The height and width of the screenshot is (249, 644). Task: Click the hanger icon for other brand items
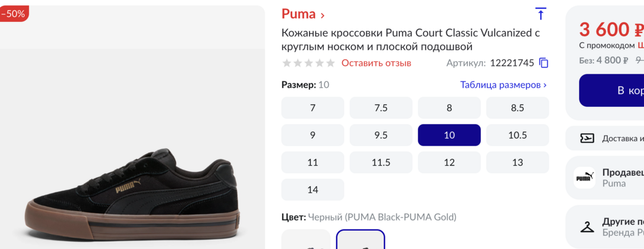tap(587, 227)
